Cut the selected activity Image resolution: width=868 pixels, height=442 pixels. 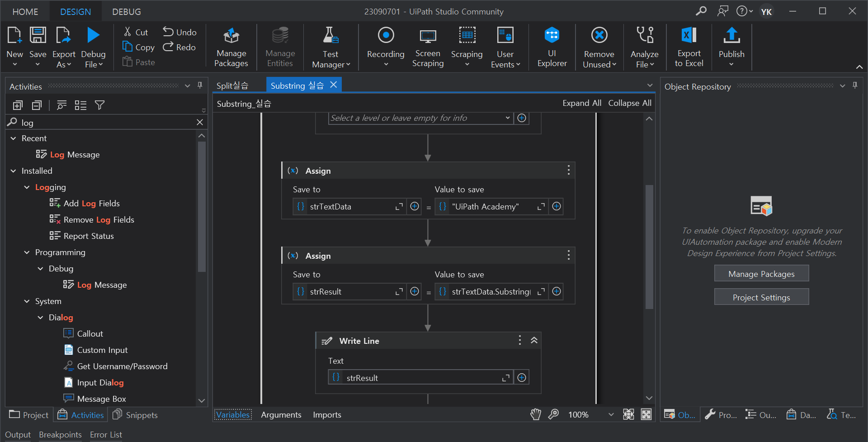tap(136, 32)
